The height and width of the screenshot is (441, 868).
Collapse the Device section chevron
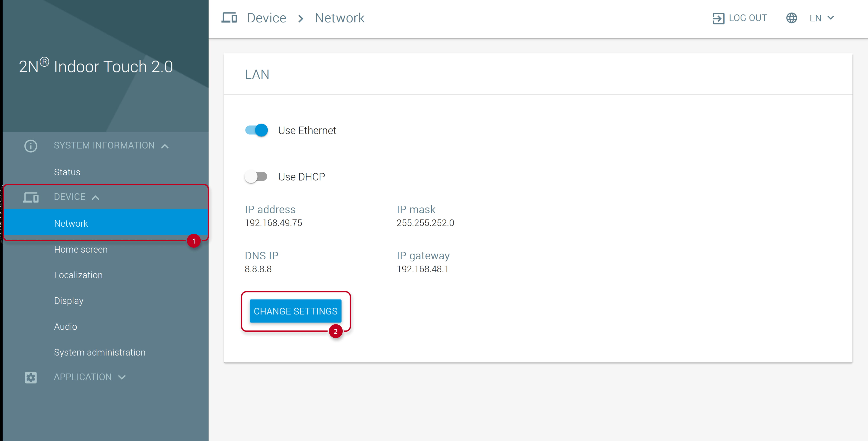click(95, 198)
